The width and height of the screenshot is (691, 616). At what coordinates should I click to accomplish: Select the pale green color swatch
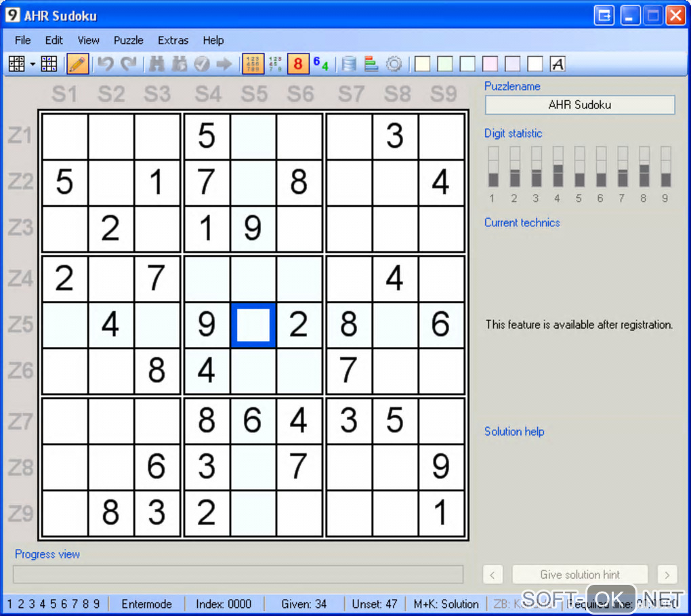tap(444, 64)
